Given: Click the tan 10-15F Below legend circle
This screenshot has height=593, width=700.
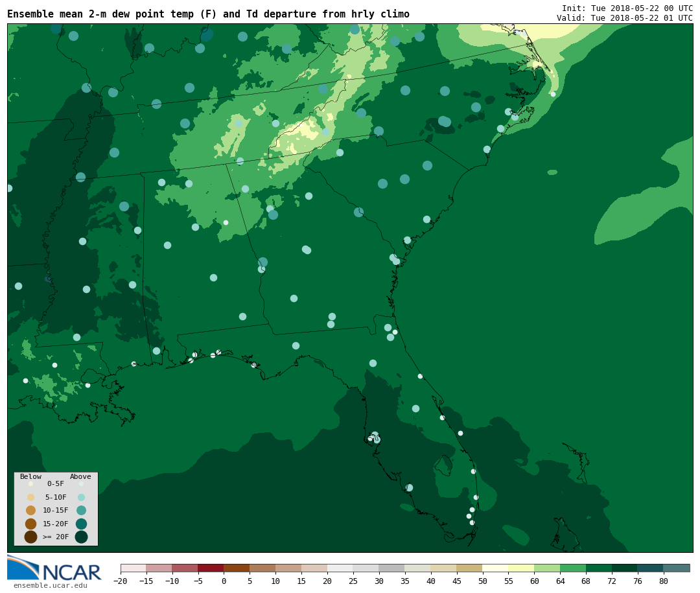Looking at the screenshot, I should pyautogui.click(x=30, y=510).
